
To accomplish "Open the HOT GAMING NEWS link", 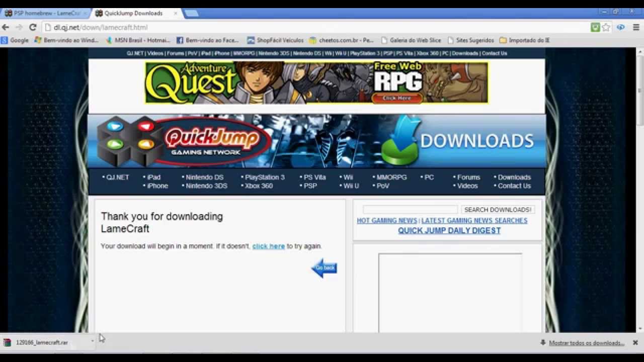I will point(387,221).
